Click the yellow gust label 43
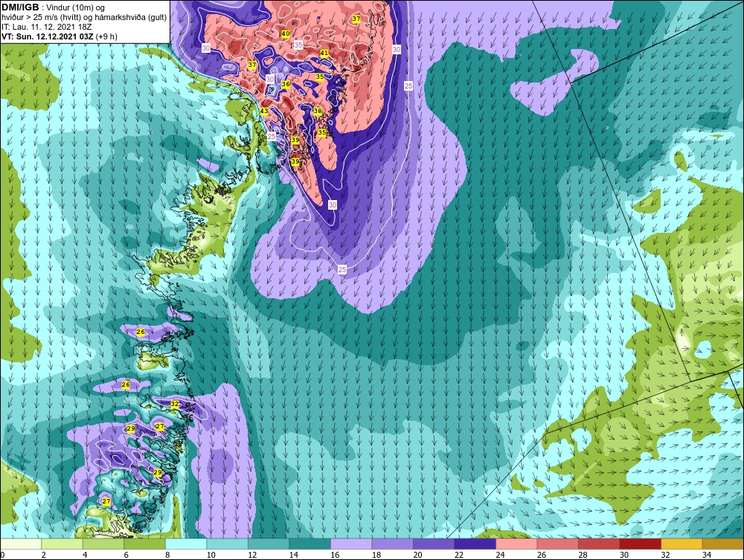 (x=264, y=111)
